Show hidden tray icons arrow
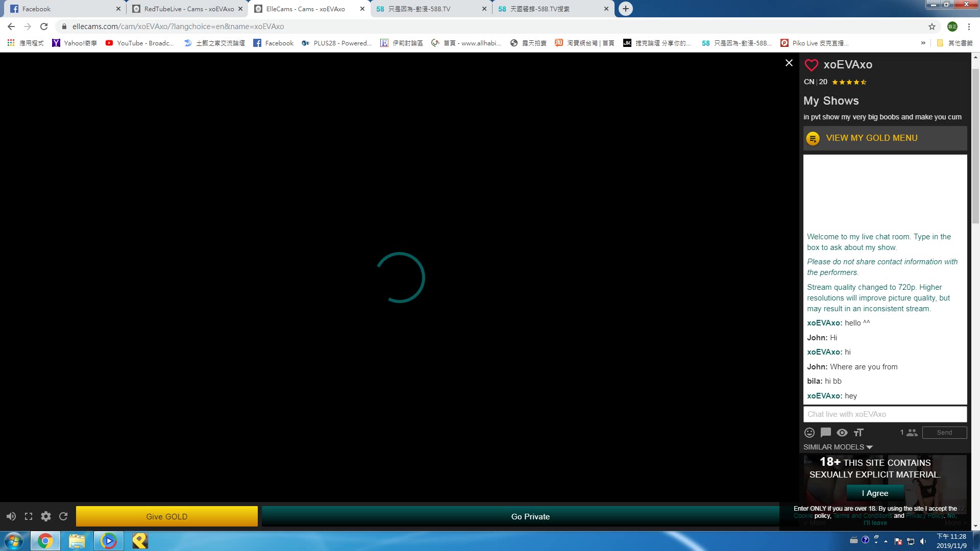980x551 pixels. coord(886,541)
